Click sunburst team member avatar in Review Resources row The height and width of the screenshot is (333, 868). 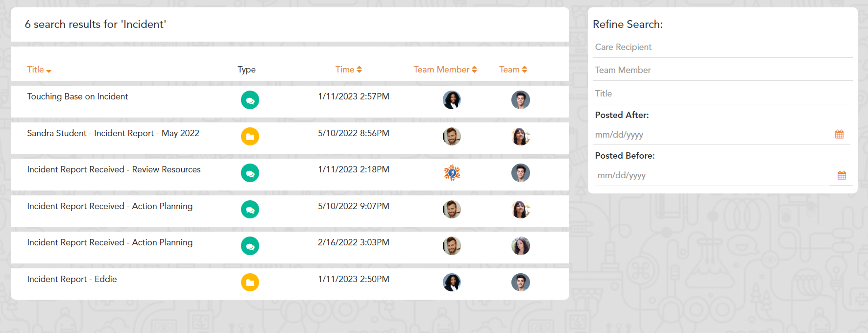[x=452, y=173]
